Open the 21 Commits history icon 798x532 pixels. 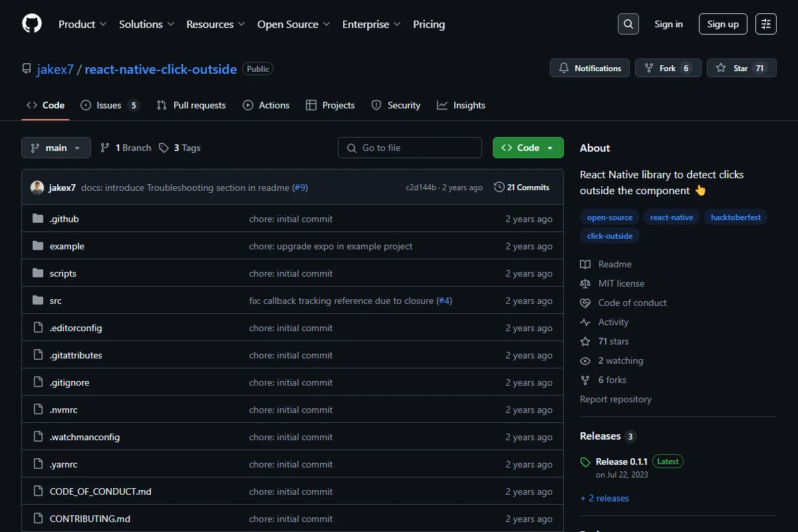point(499,188)
